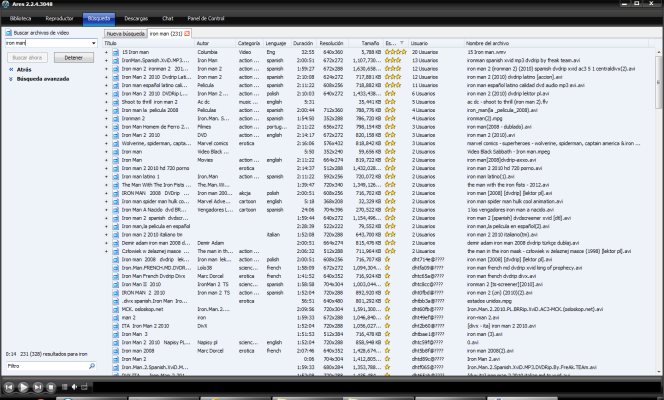Screen dimensions: 664x400
Task: Expand the 15 Iron man result row
Action: pyautogui.click(x=107, y=52)
